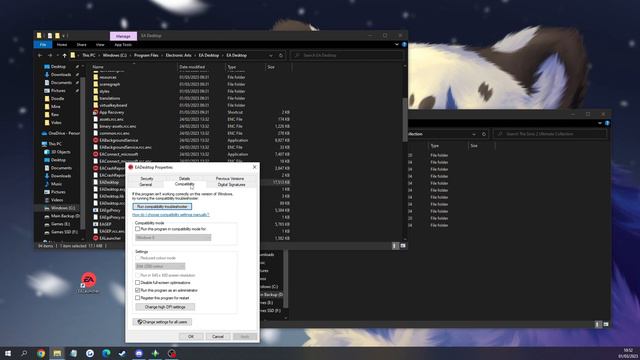
Task: Select App Recovery shortcut icon
Action: pyautogui.click(x=96, y=112)
